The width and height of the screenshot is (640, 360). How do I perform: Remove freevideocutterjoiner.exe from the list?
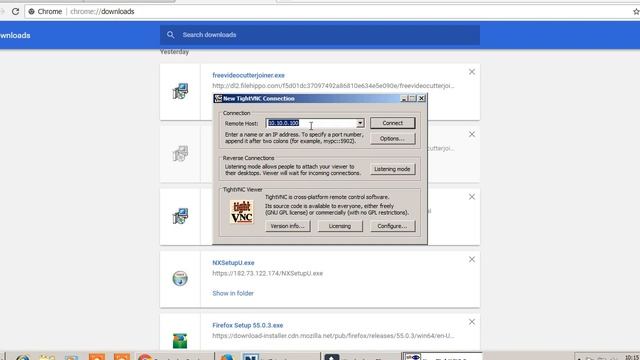tap(472, 72)
